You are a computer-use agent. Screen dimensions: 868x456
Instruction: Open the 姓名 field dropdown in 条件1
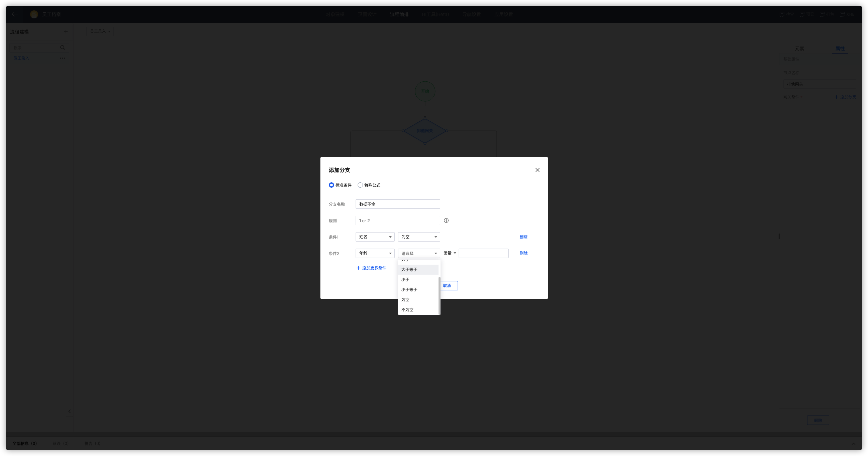[x=375, y=237]
